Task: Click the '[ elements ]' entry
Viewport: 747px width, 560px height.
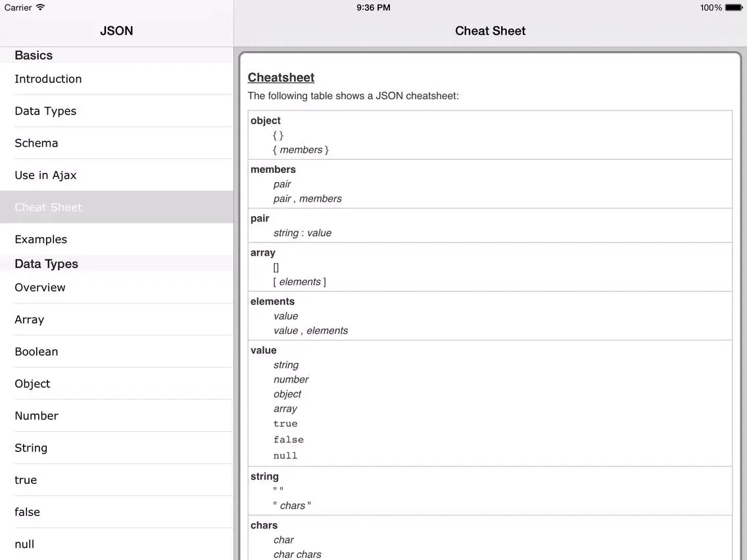Action: (300, 282)
